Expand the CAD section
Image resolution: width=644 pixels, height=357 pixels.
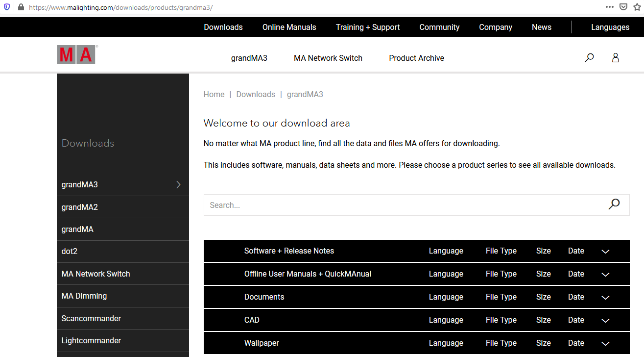coord(605,320)
